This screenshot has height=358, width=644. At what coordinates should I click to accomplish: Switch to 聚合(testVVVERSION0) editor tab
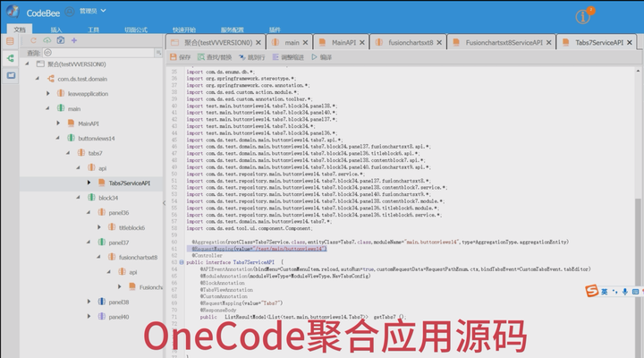coord(217,42)
